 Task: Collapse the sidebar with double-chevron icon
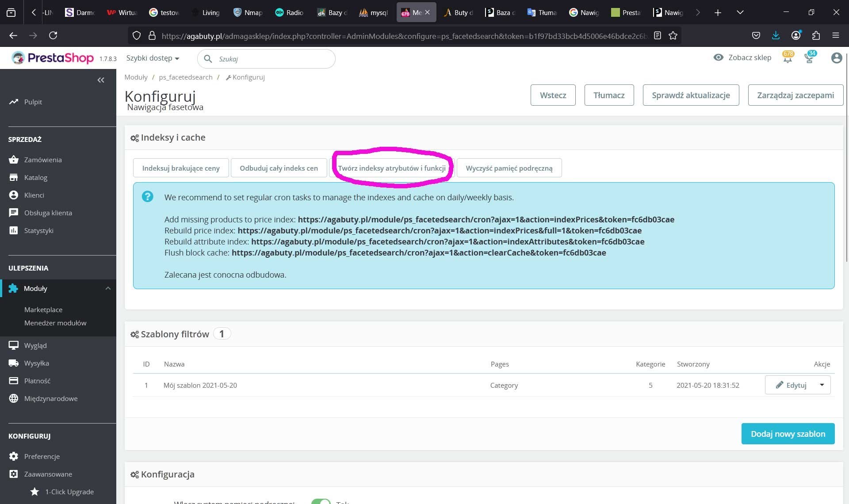101,80
